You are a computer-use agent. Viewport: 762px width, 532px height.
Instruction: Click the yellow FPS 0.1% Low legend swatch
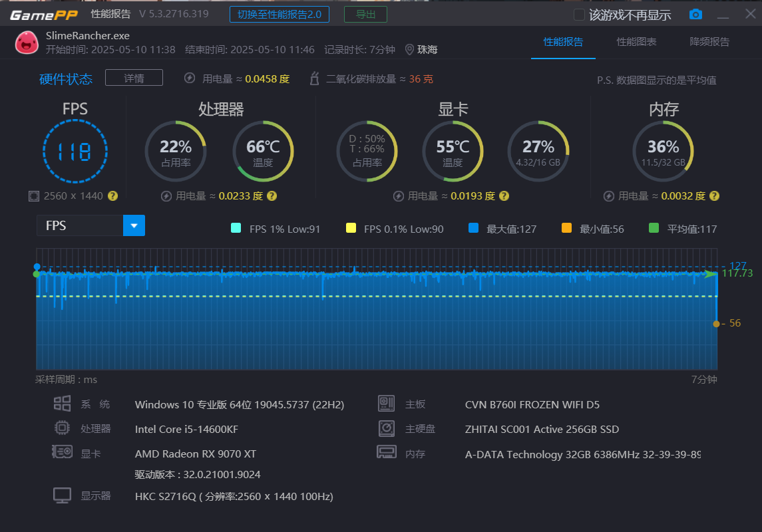(350, 228)
